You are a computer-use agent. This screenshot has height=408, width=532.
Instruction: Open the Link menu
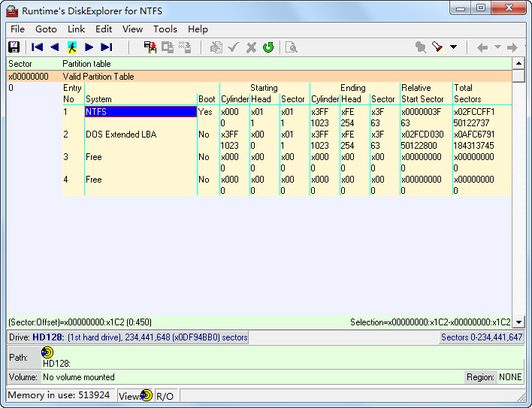click(76, 29)
